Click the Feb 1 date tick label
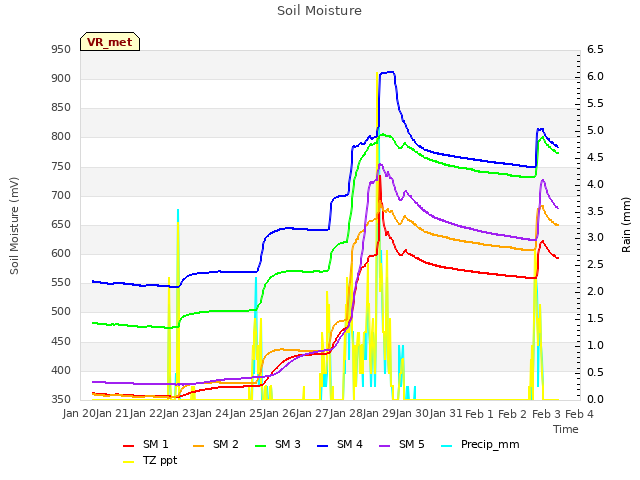This screenshot has height=480, width=640. click(x=480, y=414)
